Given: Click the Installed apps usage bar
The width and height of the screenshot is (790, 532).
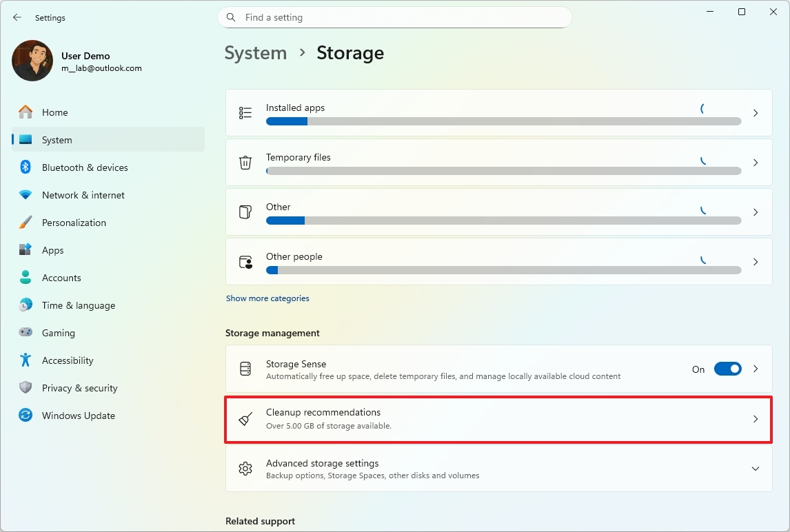Looking at the screenshot, I should click(503, 121).
